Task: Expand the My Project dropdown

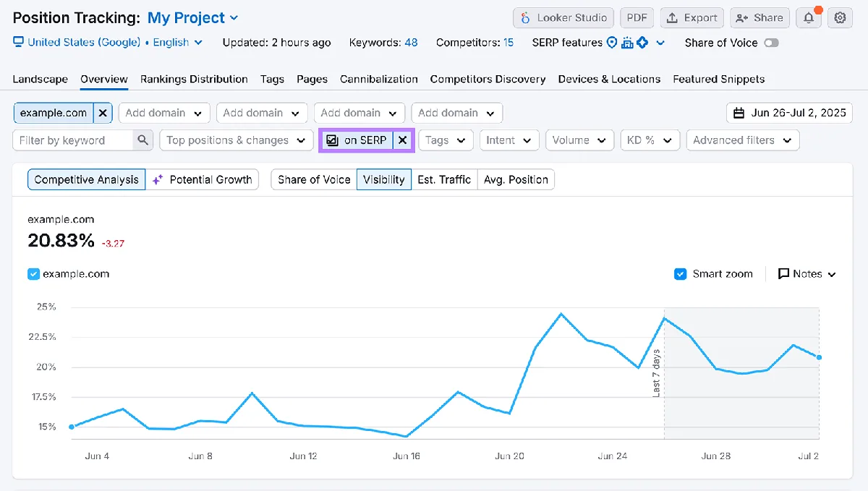Action: (193, 18)
